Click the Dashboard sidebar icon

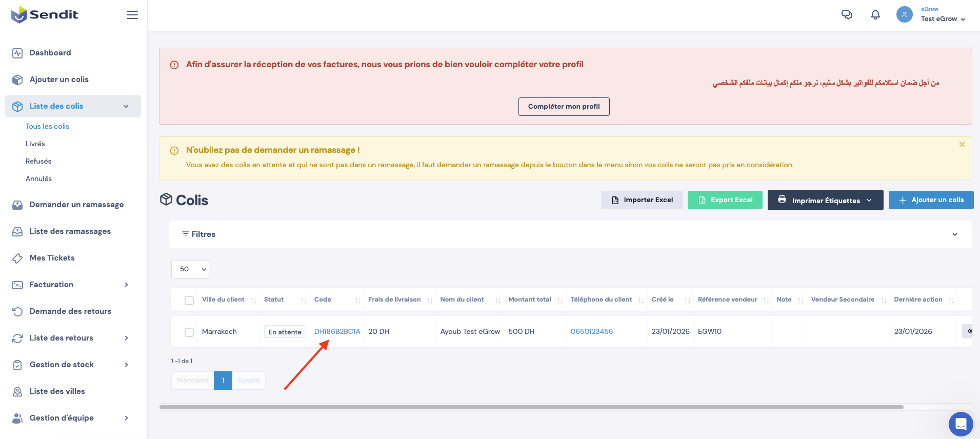pyautogui.click(x=17, y=53)
